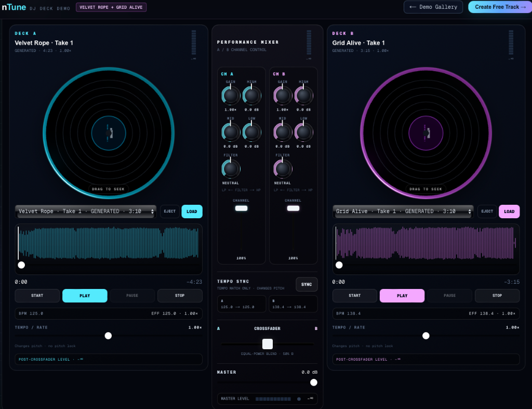The height and width of the screenshot is (409, 532).
Task: Eject the track from Deck B
Action: (x=487, y=212)
